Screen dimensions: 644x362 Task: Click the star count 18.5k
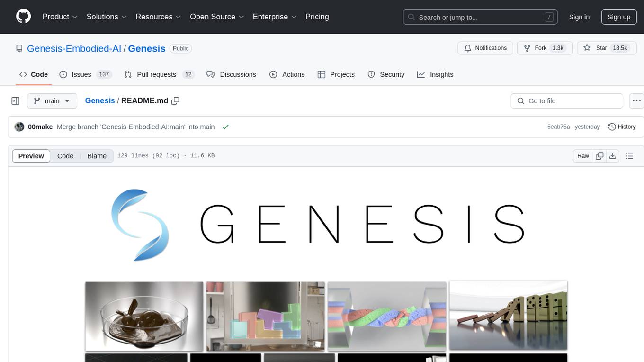(x=620, y=48)
